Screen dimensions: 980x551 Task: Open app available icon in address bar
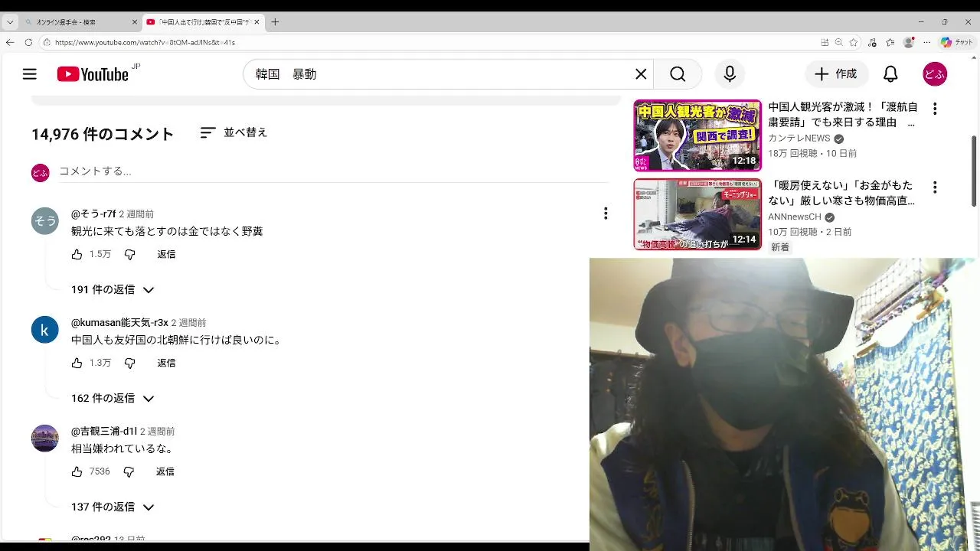[x=825, y=43]
